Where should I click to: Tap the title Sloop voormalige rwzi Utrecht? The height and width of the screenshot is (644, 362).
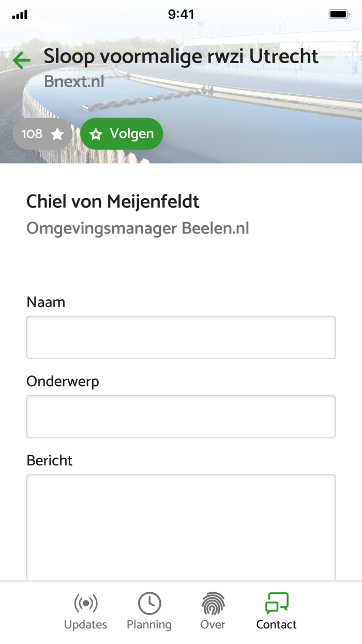[181, 56]
